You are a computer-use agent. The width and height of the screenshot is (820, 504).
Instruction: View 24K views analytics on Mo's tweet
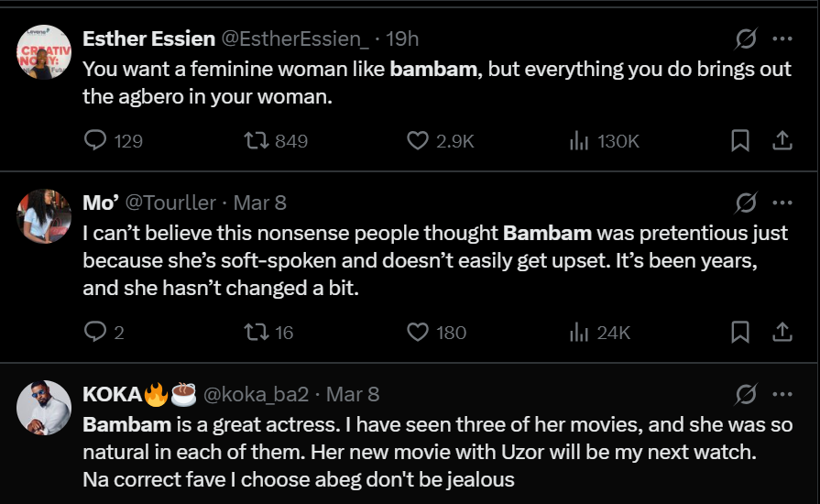tap(579, 332)
